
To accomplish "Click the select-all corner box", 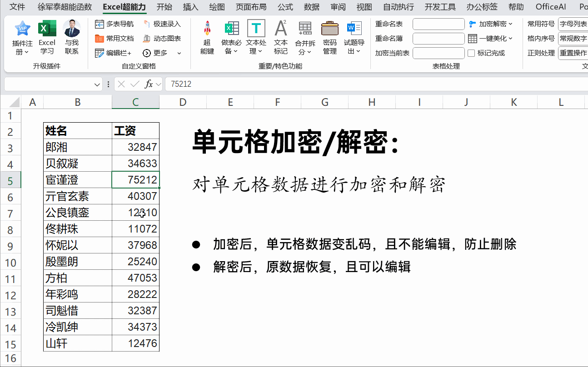I will click(x=10, y=102).
